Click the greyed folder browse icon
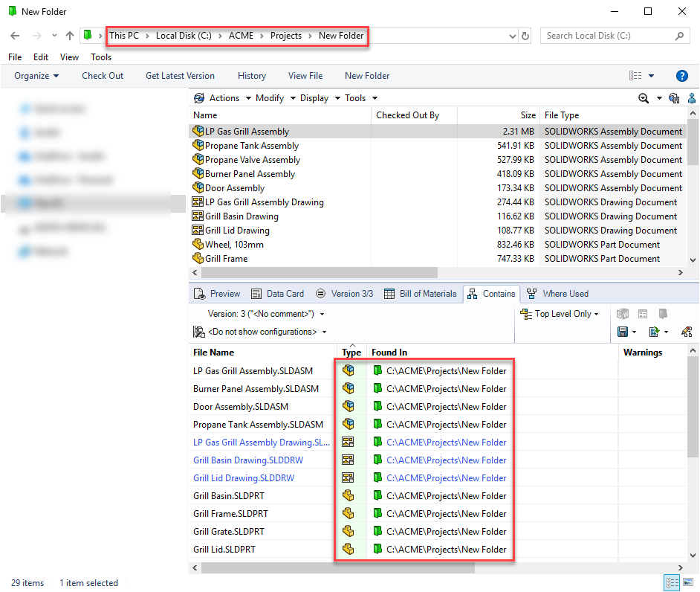The width and height of the screenshot is (700, 592). (663, 314)
